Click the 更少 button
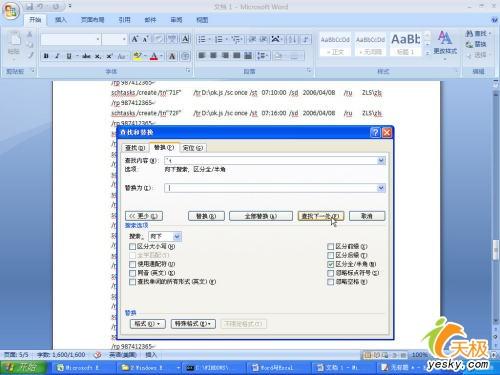The width and height of the screenshot is (500, 375). pyautogui.click(x=144, y=216)
